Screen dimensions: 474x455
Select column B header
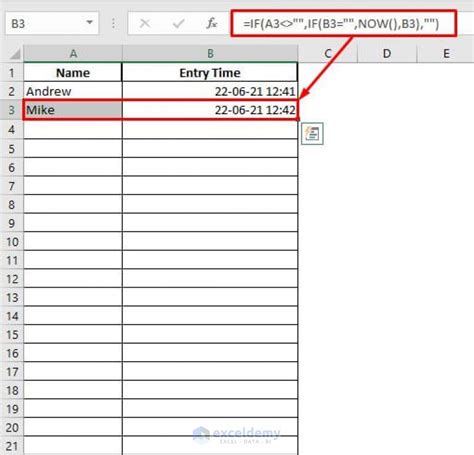[x=210, y=54]
